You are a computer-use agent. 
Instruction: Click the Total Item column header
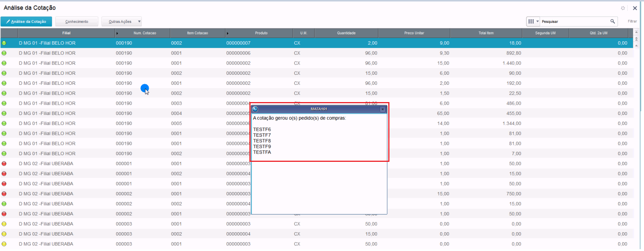click(x=486, y=33)
